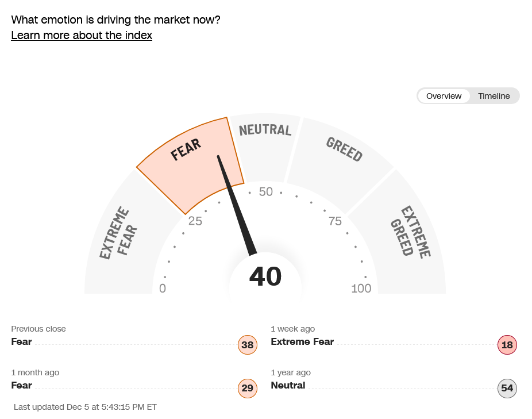
Task: Select the Overview toggle option
Action: point(444,96)
